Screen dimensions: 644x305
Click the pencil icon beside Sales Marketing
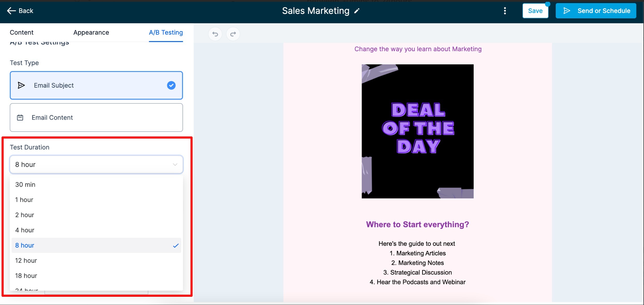coord(357,11)
